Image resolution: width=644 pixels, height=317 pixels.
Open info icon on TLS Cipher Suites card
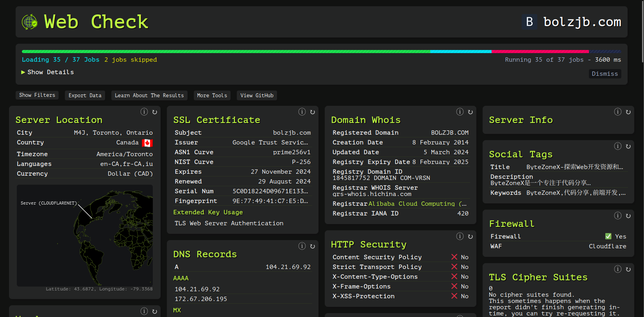point(618,269)
